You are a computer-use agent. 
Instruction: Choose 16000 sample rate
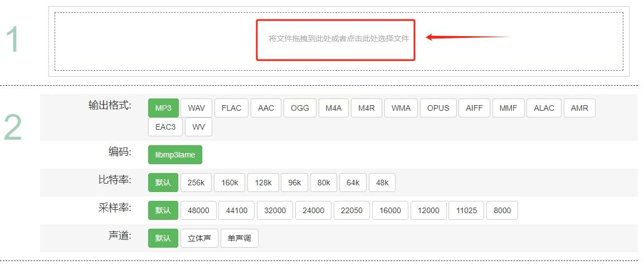(x=390, y=210)
